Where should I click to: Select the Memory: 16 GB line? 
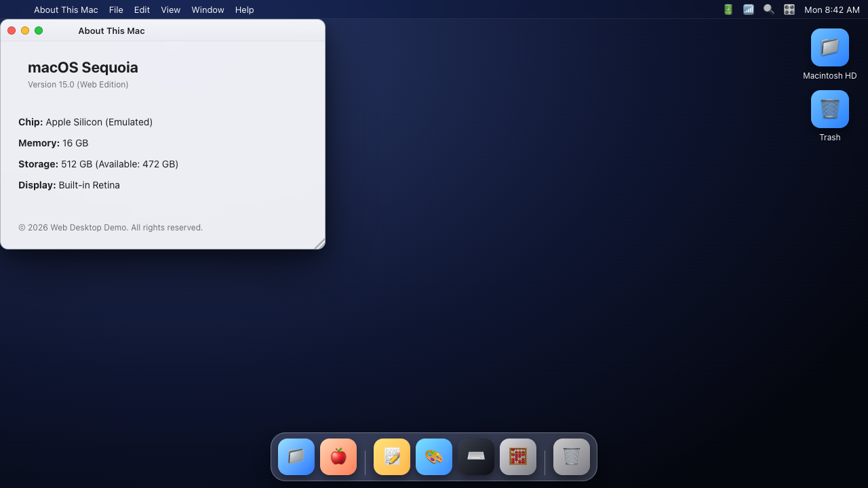point(54,143)
